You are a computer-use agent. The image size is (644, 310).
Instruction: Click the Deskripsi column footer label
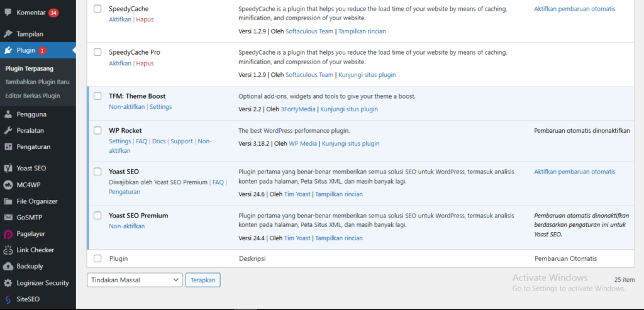252,258
